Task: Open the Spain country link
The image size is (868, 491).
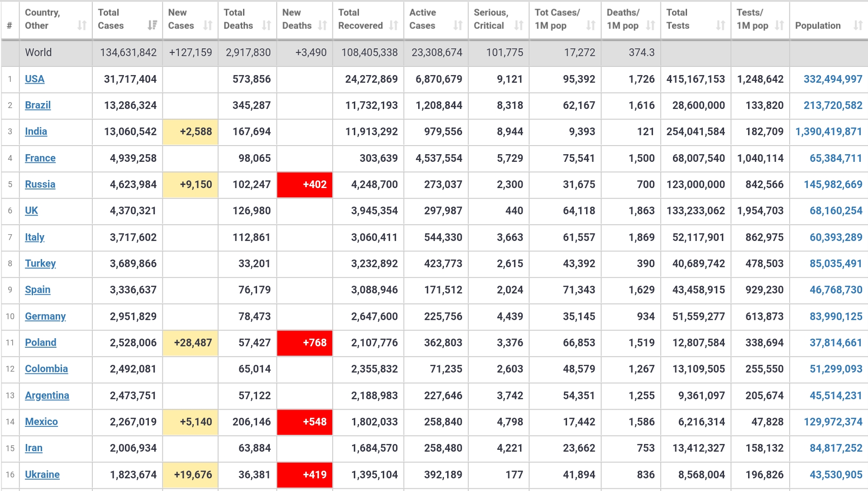Action: click(x=38, y=290)
